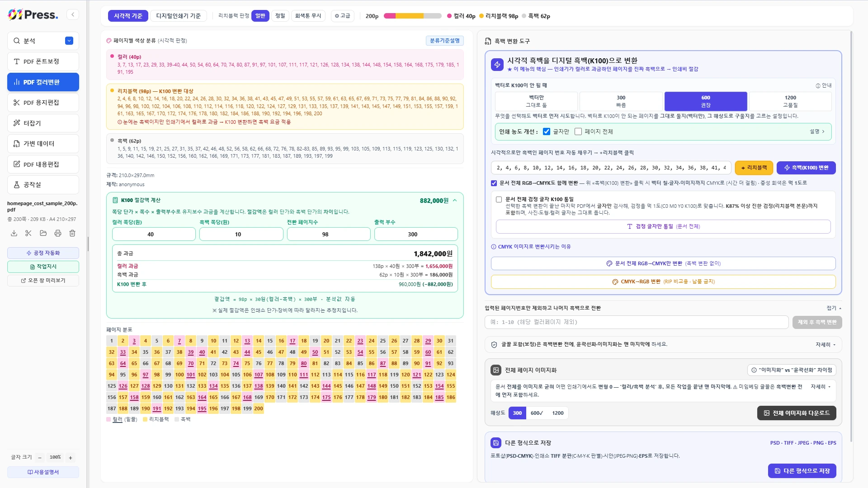Click the lightning icon in the K100 tool header
This screenshot has width=868, height=488.
(497, 65)
